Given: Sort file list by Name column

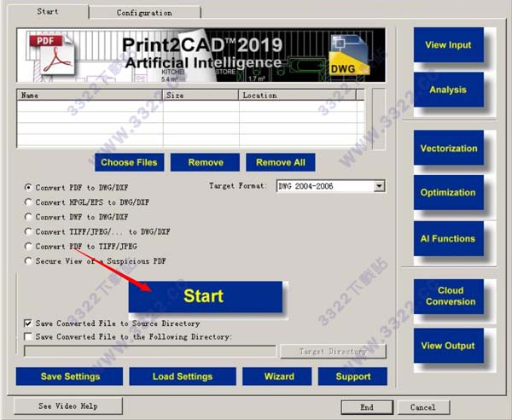Looking at the screenshot, I should (x=90, y=95).
